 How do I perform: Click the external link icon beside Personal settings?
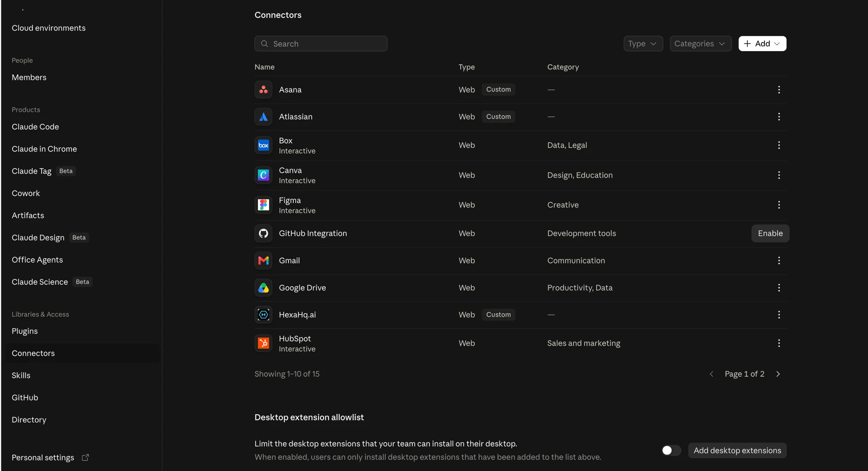point(85,457)
